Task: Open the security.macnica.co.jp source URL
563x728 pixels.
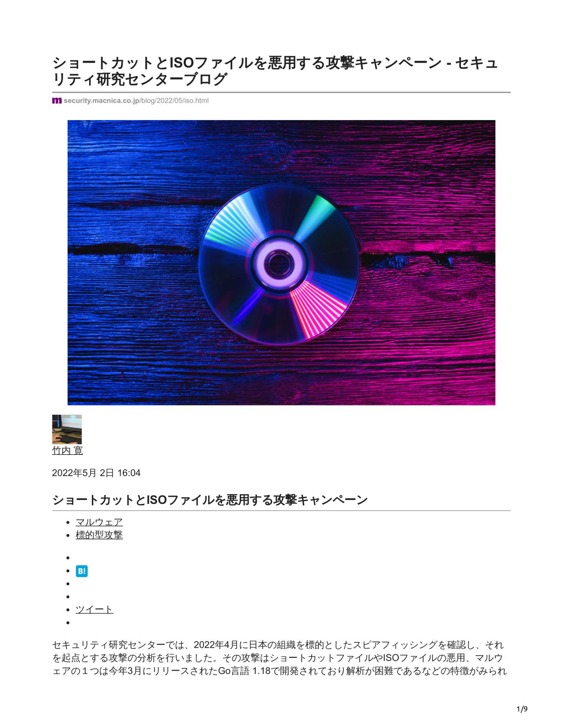Action: pos(130,101)
